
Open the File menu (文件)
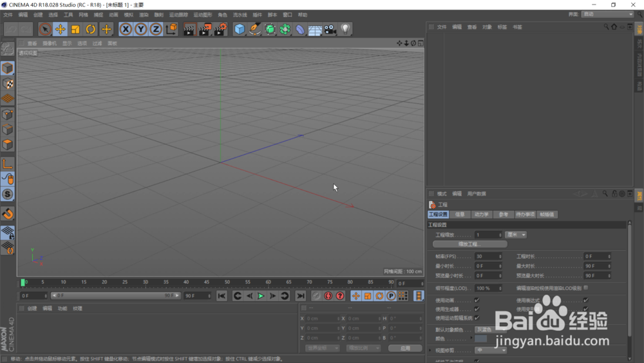(8, 15)
